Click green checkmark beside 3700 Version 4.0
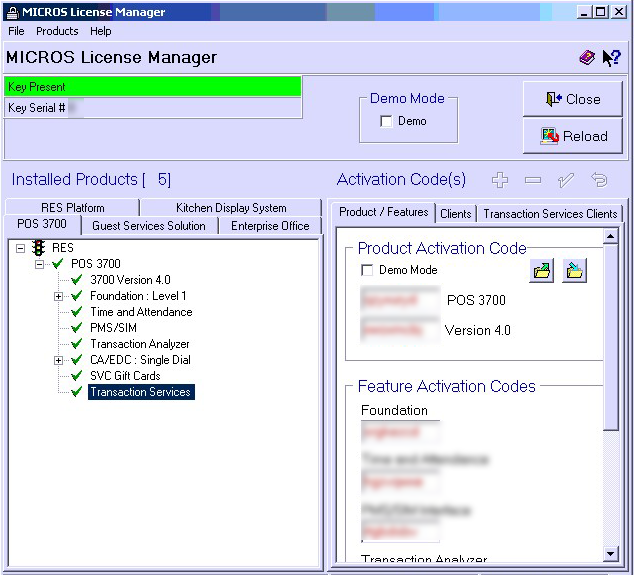Screen dimensions: 634x575 [76, 279]
